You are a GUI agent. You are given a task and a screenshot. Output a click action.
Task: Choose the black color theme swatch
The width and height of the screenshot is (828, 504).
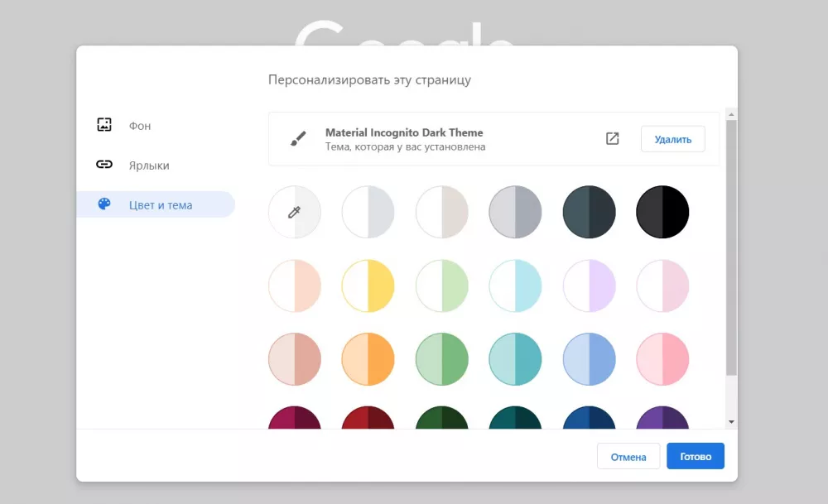click(x=662, y=213)
